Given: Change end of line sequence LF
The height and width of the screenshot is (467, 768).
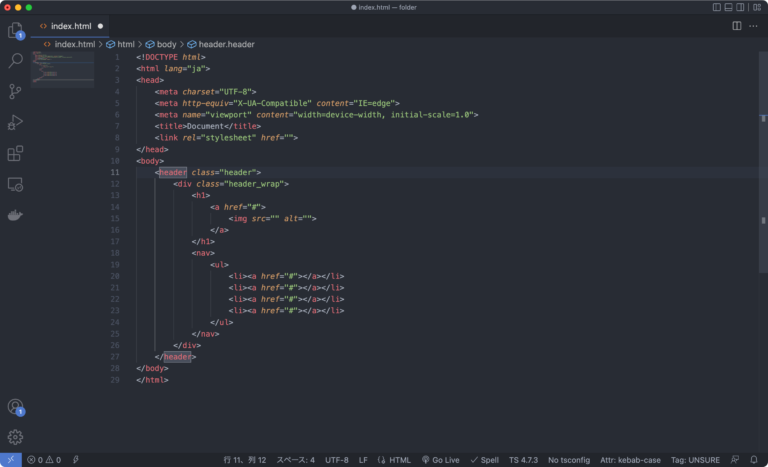Looking at the screenshot, I should tap(363, 460).
